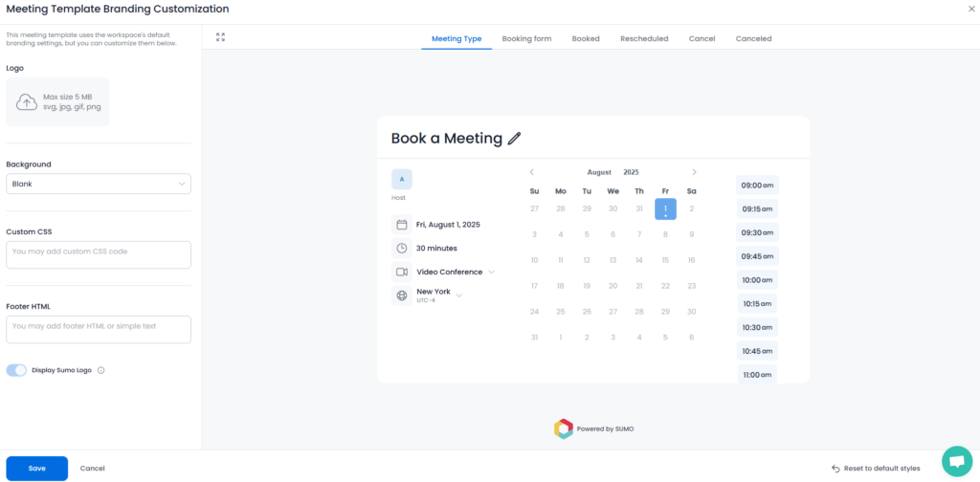Click the 30 minutes duration text
Viewport: 980px width, 482px height.
tap(436, 248)
